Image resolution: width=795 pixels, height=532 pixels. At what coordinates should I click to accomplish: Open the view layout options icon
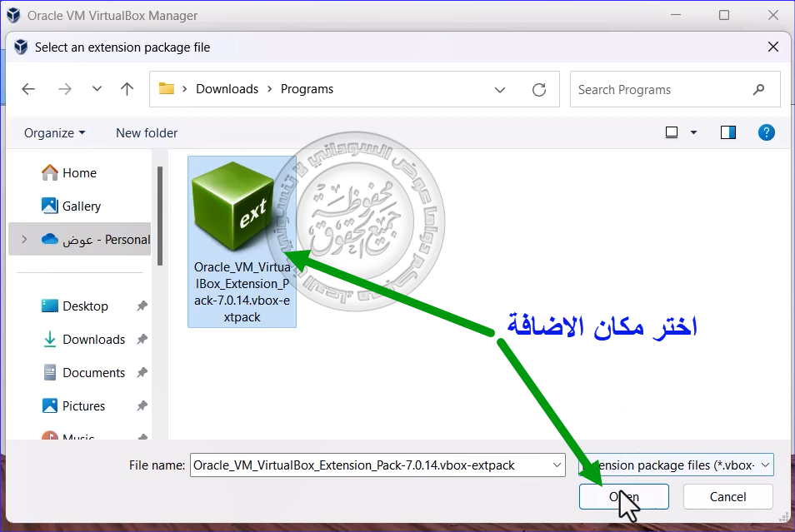click(672, 132)
